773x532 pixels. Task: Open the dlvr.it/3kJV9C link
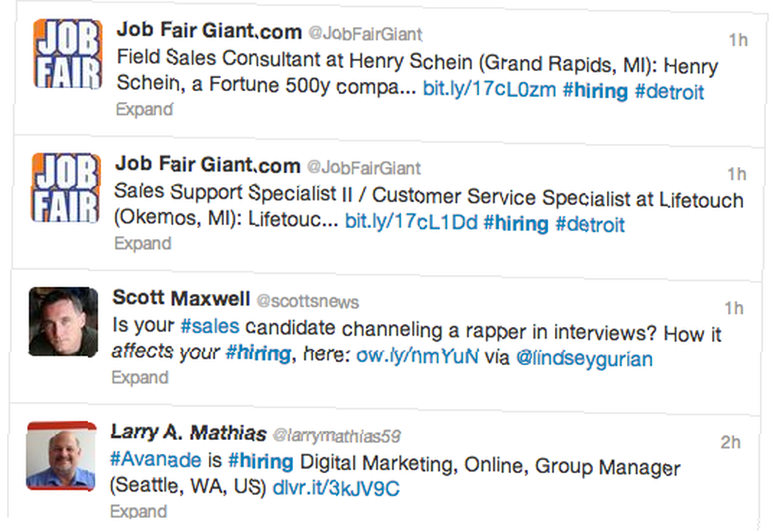(x=335, y=488)
